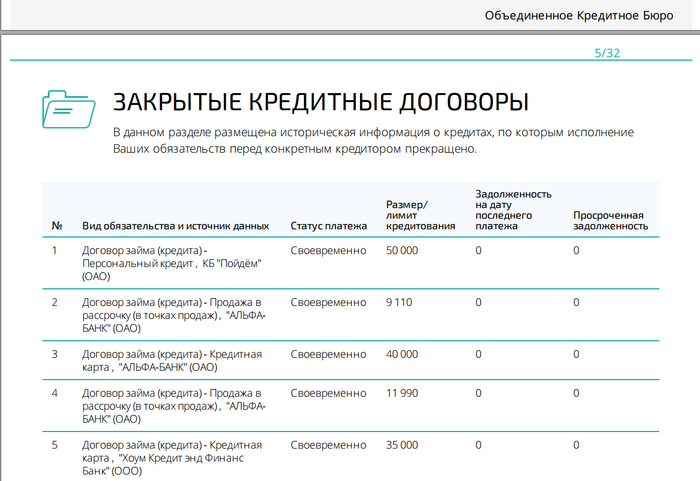Click the 40 000 credit limit value
The width and height of the screenshot is (700, 481).
point(402,354)
